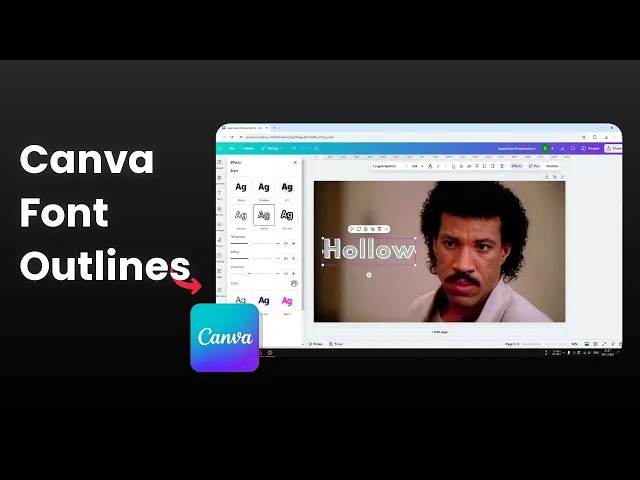Reload the browser page
The image size is (640, 480).
[232, 137]
